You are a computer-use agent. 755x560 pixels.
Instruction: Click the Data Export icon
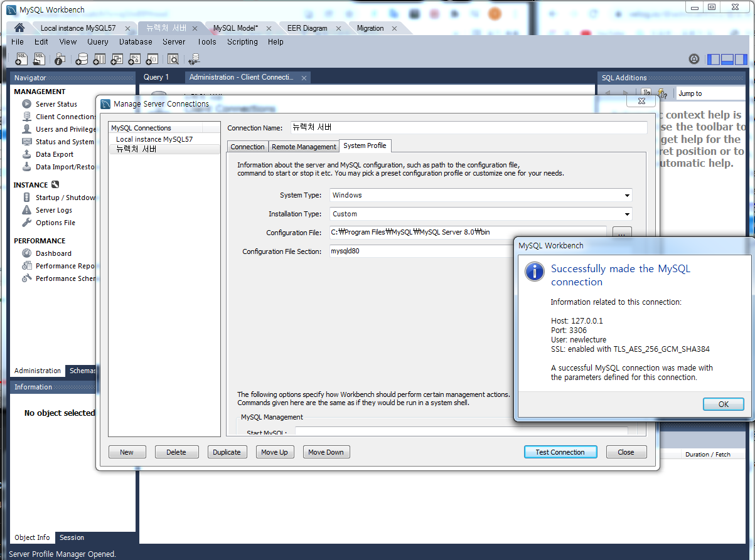[26, 154]
